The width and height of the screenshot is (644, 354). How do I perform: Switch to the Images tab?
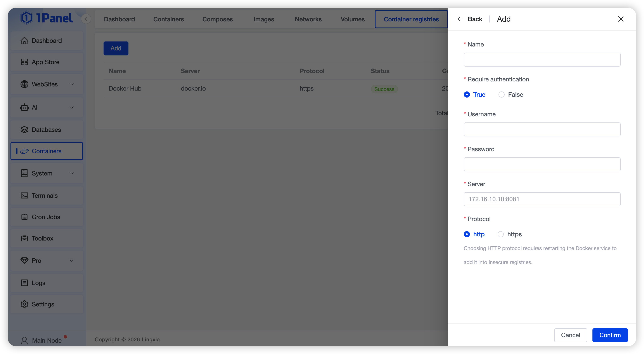point(263,19)
